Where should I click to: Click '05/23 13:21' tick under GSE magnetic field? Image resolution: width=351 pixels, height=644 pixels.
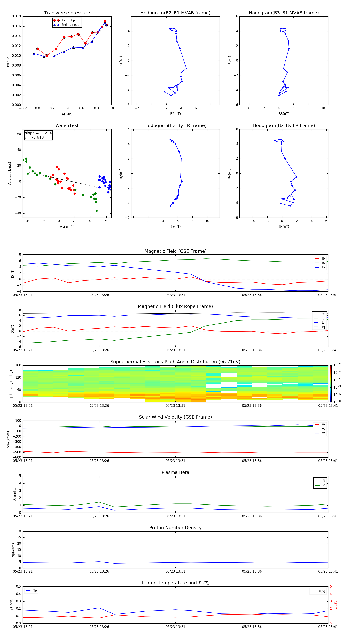pos(23,295)
